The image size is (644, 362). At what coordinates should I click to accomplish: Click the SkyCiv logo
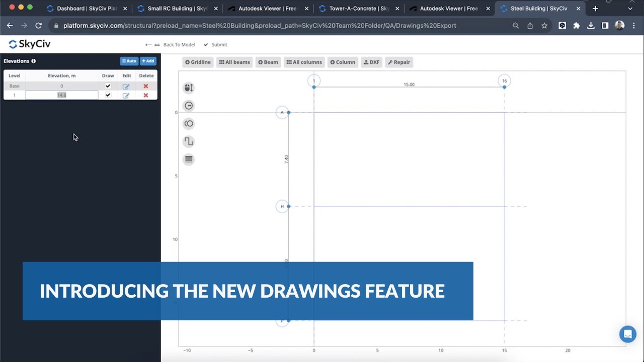pyautogui.click(x=30, y=44)
